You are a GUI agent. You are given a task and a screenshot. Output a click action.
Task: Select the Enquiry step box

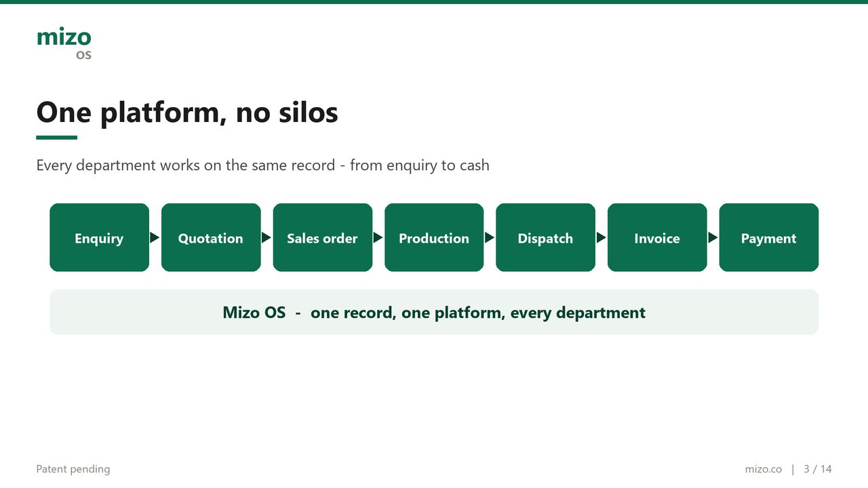coord(99,238)
